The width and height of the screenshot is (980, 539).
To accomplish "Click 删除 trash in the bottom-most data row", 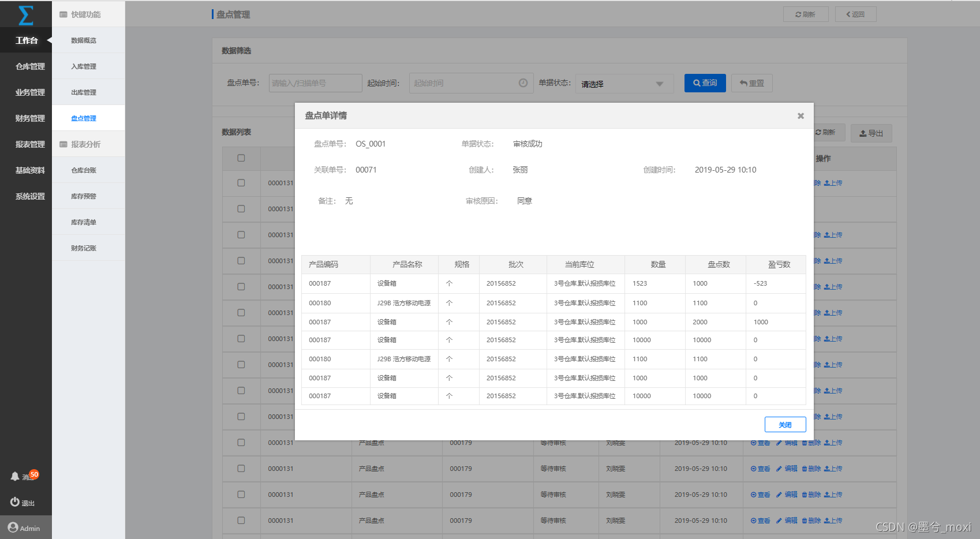I will [811, 521].
